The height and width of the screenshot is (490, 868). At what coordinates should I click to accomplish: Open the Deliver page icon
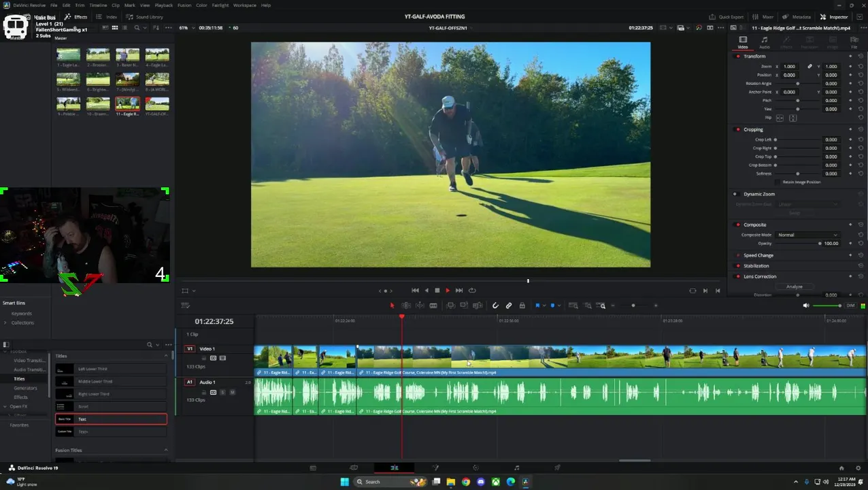pos(557,468)
